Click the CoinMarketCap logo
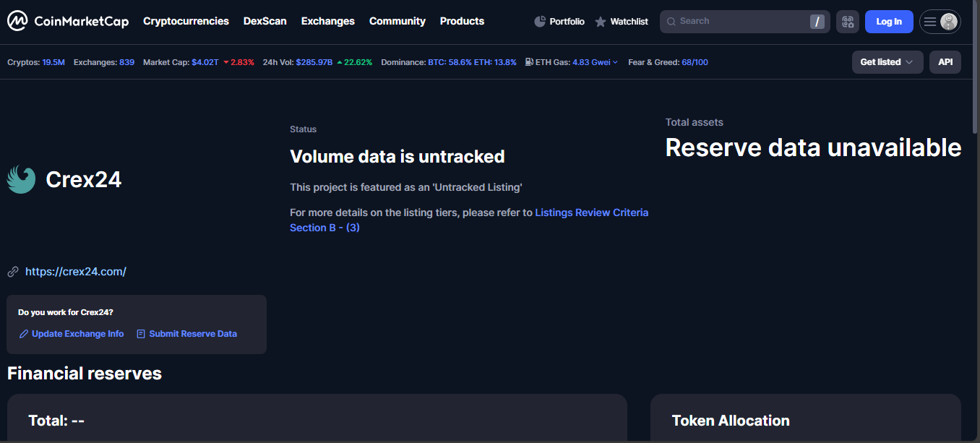The width and height of the screenshot is (980, 443). click(x=68, y=21)
